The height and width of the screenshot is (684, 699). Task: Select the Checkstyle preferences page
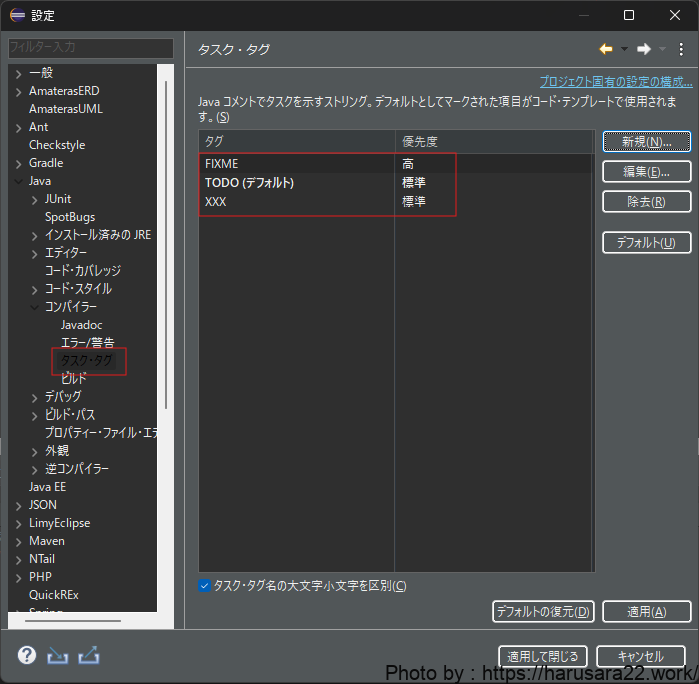[x=57, y=145]
